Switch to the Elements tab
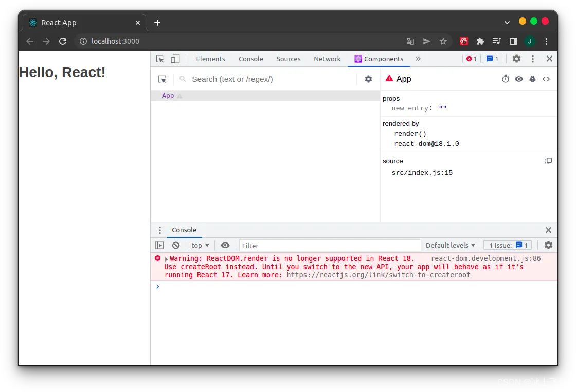Image resolution: width=576 pixels, height=392 pixels. pos(210,59)
